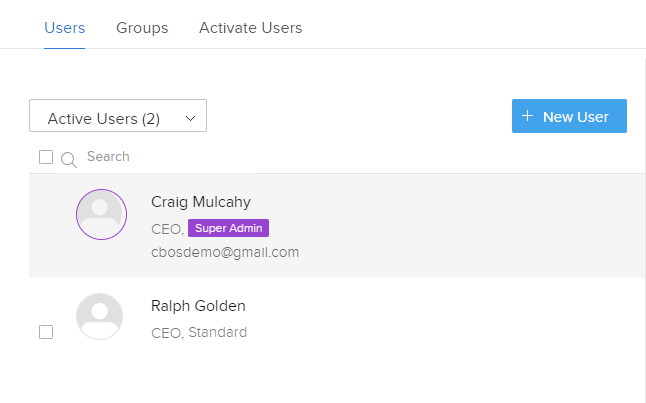The height and width of the screenshot is (403, 646).
Task: Open Craig Mulcahy's profile avatar
Action: (101, 214)
